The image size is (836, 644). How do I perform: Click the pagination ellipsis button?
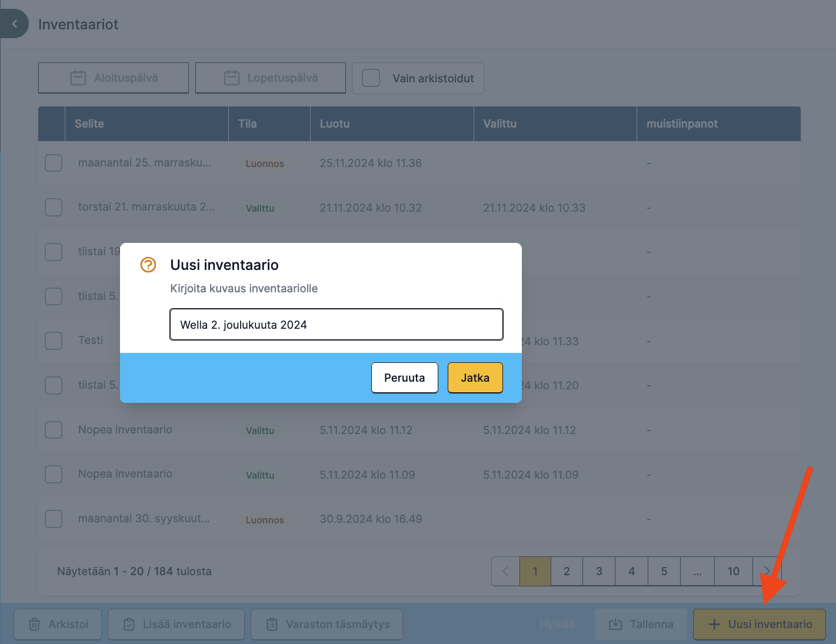(x=698, y=571)
